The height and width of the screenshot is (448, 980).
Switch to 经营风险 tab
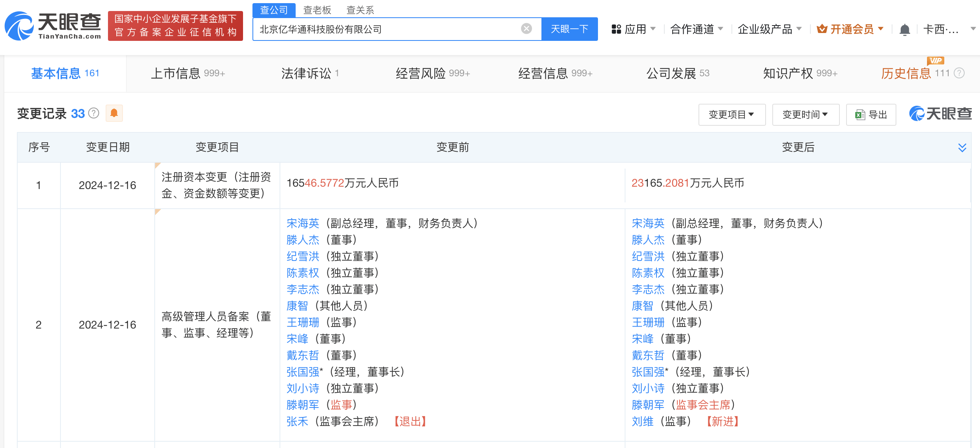point(433,73)
